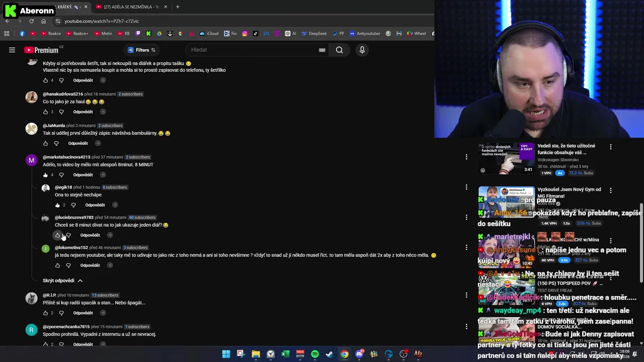Click the search magnifier button
The image size is (644, 362).
(339, 50)
